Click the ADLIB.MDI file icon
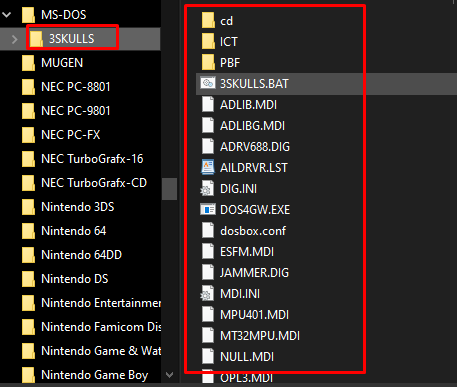Image resolution: width=457 pixels, height=387 pixels. pyautogui.click(x=208, y=104)
